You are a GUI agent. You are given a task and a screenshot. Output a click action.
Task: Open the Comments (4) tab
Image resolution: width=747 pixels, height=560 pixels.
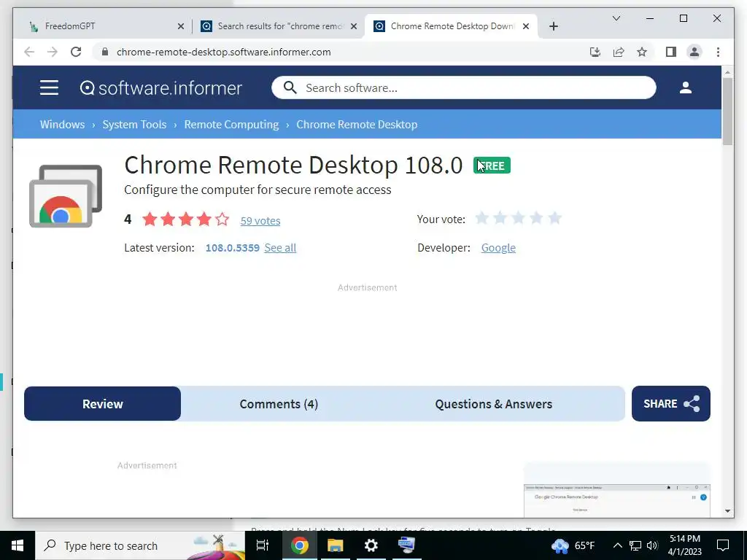(x=279, y=404)
